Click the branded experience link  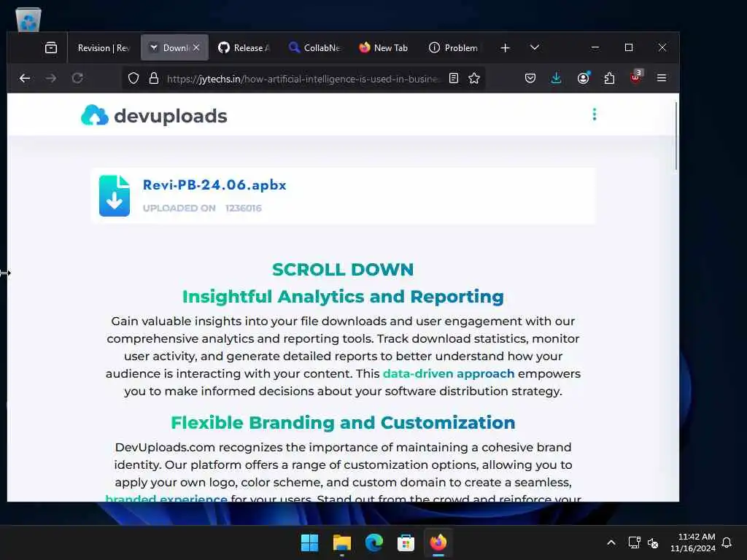[166, 497]
